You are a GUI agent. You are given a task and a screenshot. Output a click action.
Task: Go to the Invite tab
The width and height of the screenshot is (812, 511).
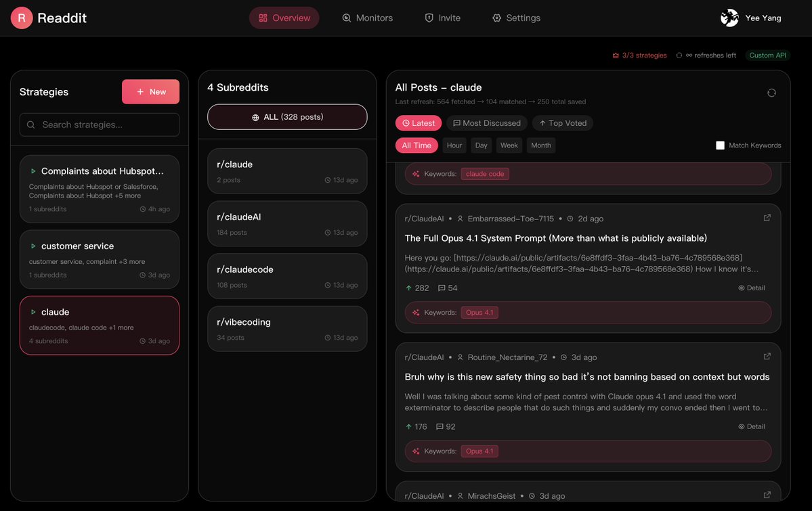tap(443, 18)
